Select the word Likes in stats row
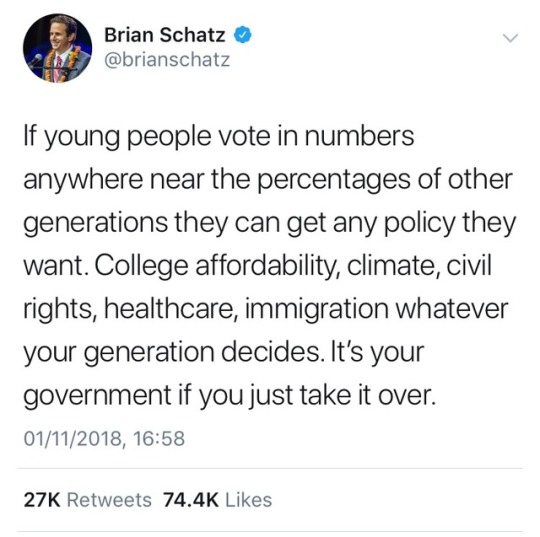This screenshot has width=540, height=537. (248, 500)
